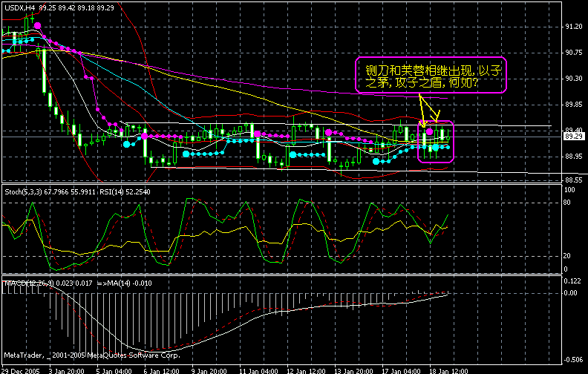The image size is (588, 374).
Task: Click the 88.95 price axis label
Action: 574,156
